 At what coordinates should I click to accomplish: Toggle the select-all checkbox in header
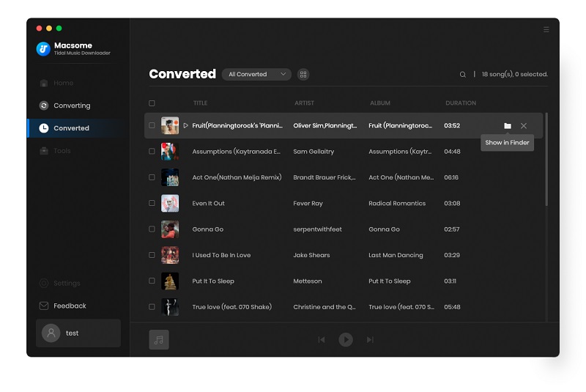tap(152, 103)
